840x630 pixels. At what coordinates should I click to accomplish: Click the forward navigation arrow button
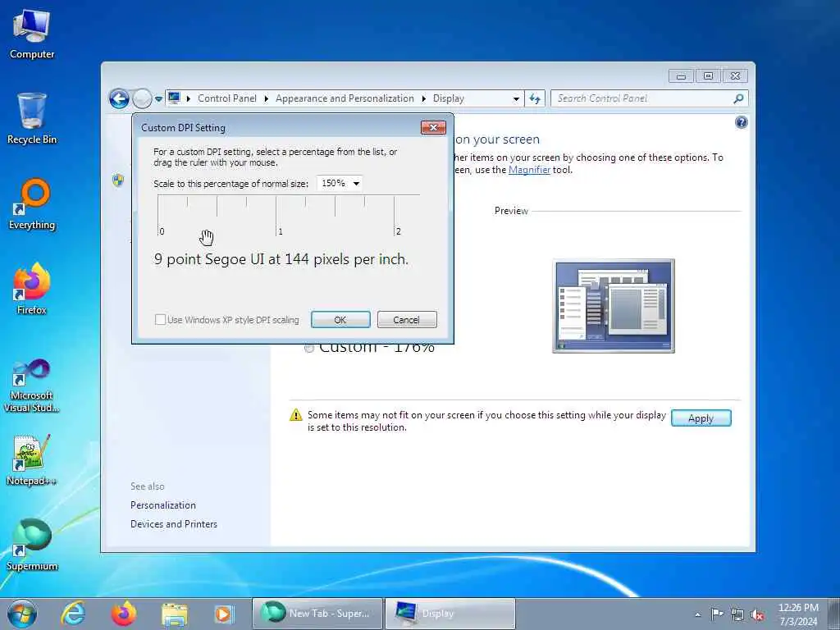(142, 98)
